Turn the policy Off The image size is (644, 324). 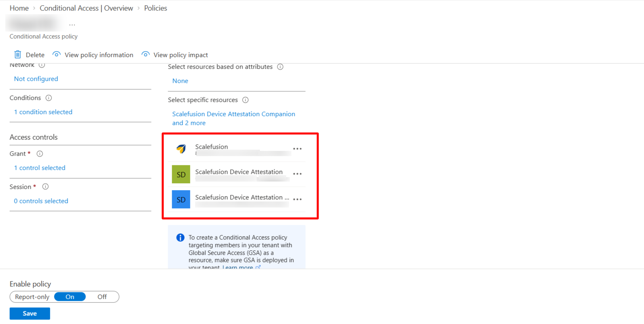(102, 297)
